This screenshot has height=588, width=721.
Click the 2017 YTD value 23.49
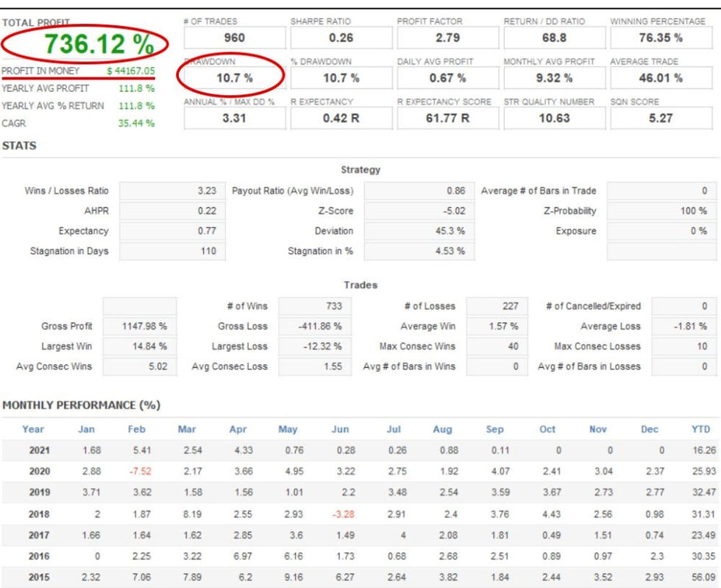click(704, 535)
